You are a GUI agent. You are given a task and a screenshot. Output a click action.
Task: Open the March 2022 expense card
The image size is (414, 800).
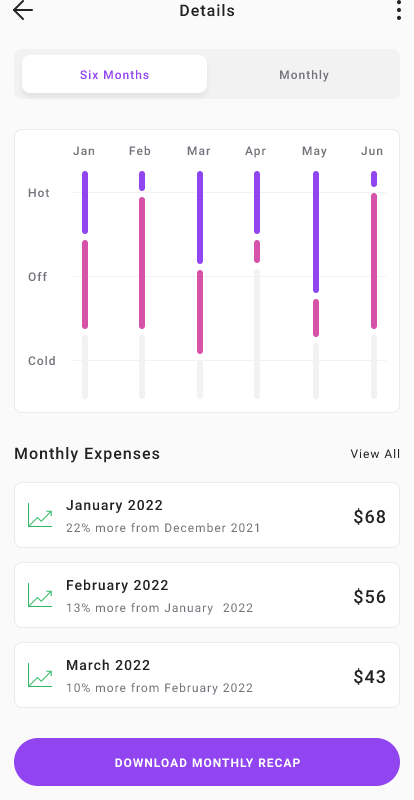(207, 675)
